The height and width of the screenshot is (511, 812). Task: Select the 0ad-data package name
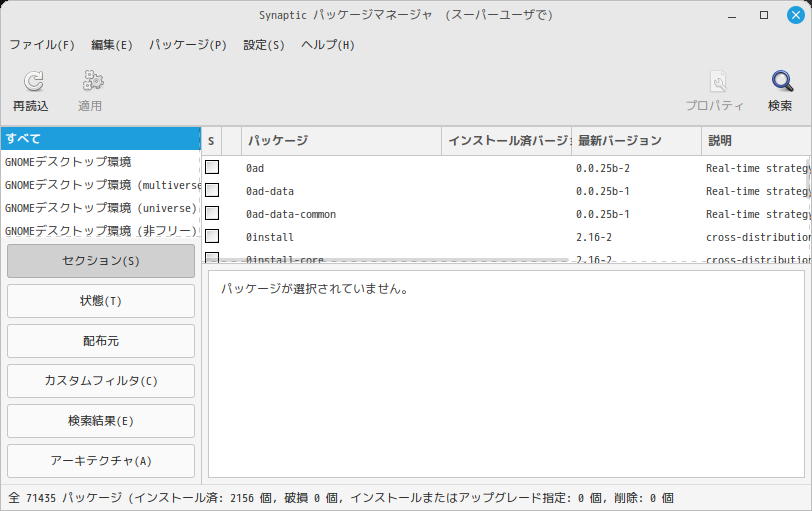coord(270,191)
